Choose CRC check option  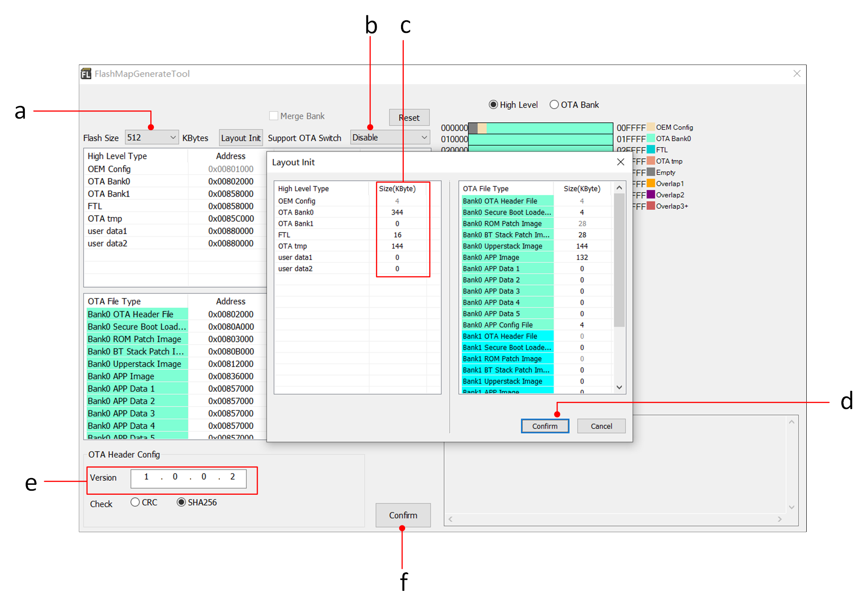coord(135,502)
